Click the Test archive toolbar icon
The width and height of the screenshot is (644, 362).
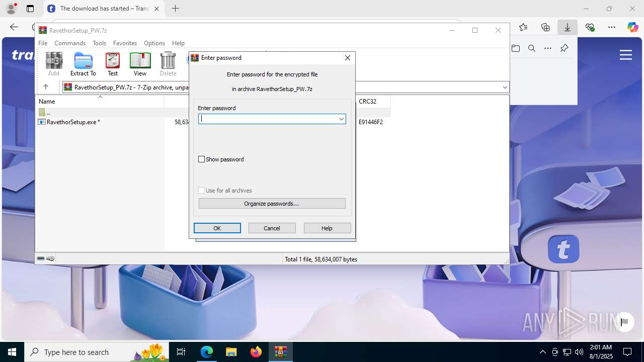click(x=113, y=64)
